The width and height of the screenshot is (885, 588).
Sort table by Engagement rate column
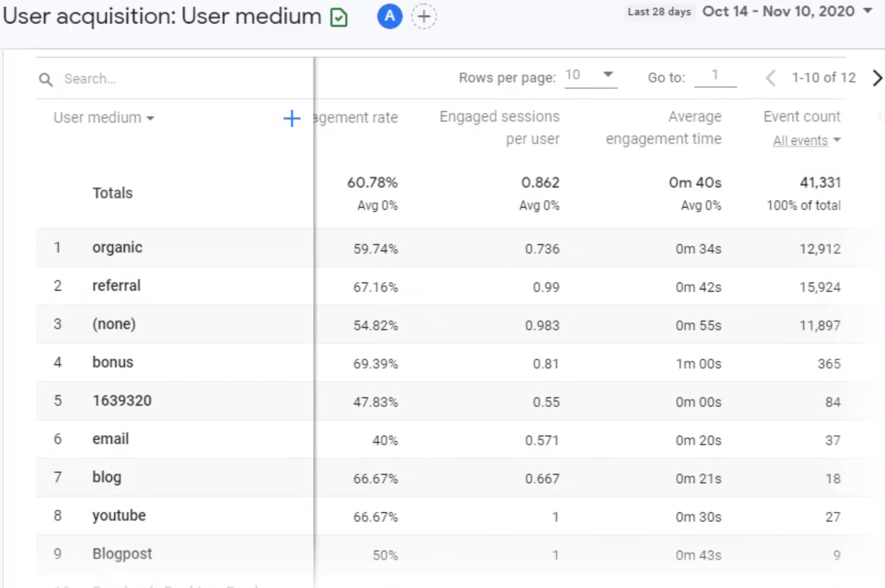[358, 118]
